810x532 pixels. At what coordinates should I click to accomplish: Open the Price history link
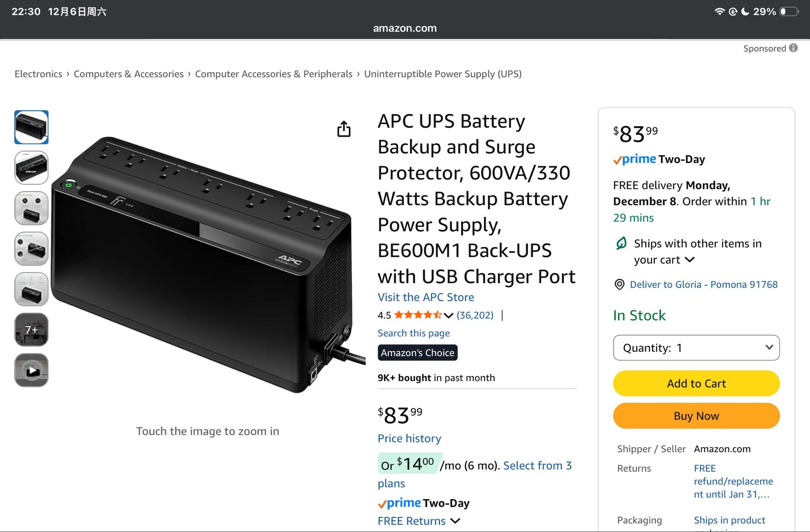[x=409, y=438]
